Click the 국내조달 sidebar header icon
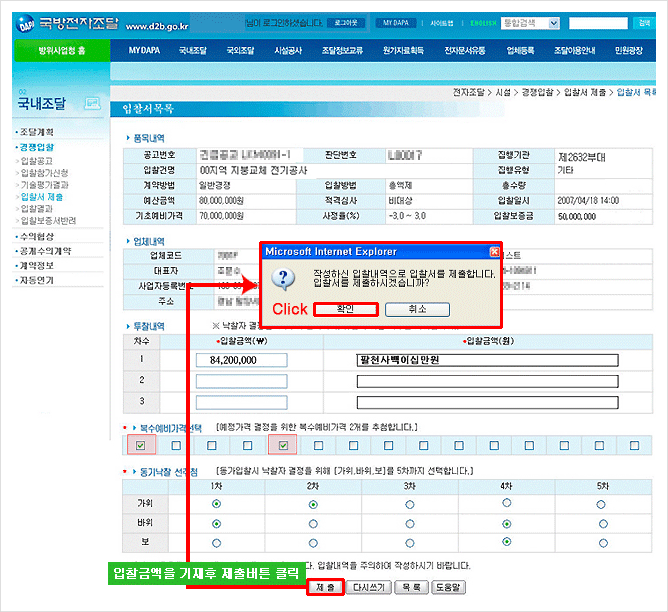Viewport: 668px width, 612px height. coord(93,102)
